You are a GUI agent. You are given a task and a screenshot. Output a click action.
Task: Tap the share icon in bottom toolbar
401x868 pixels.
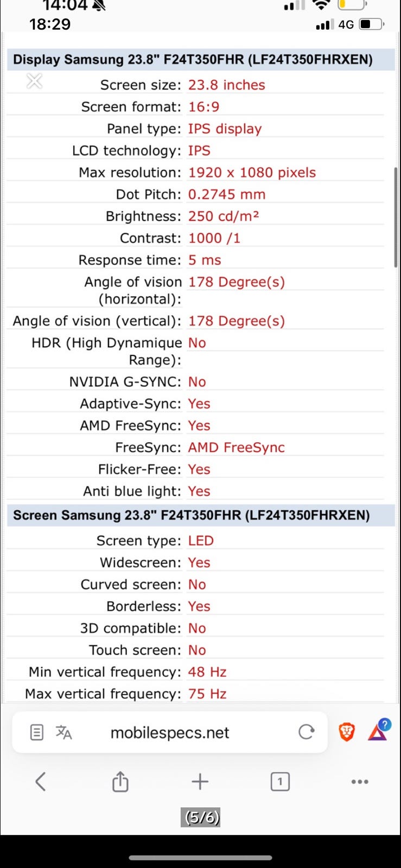point(120,782)
